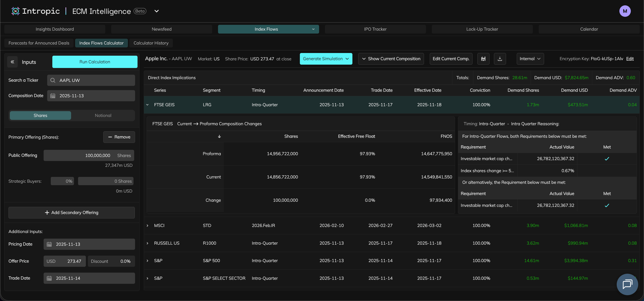Click the Composition Date calendar icon
The height and width of the screenshot is (301, 644).
pyautogui.click(x=53, y=96)
